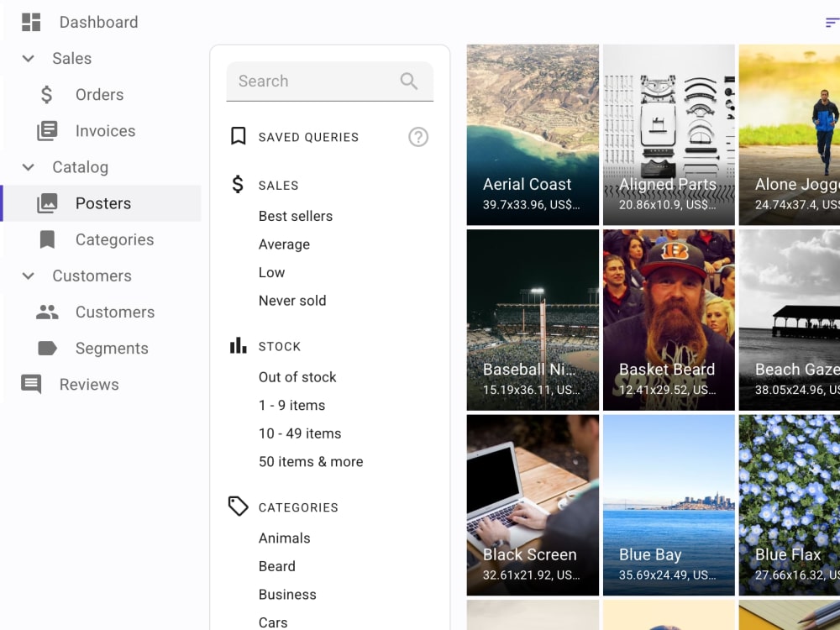
Task: Click the Invoices document icon
Action: point(47,131)
